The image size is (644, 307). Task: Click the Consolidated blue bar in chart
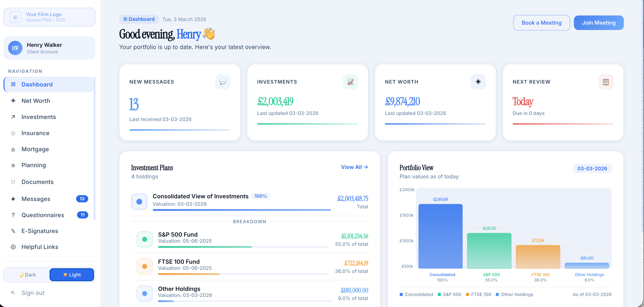click(440, 236)
